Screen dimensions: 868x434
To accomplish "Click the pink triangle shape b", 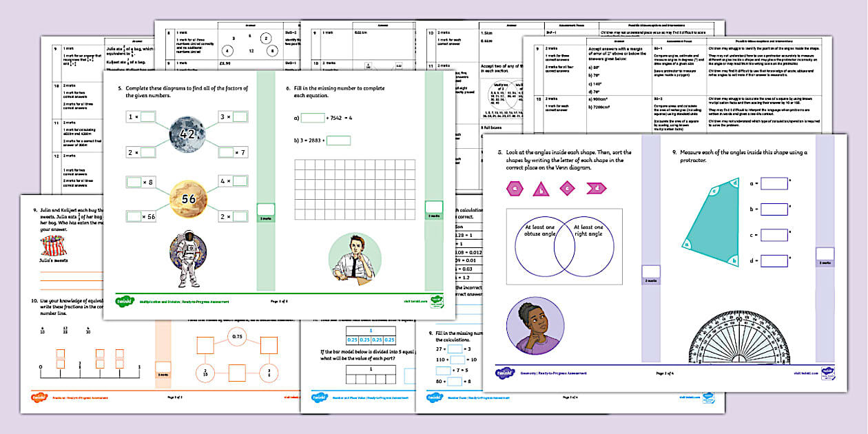I will click(541, 188).
